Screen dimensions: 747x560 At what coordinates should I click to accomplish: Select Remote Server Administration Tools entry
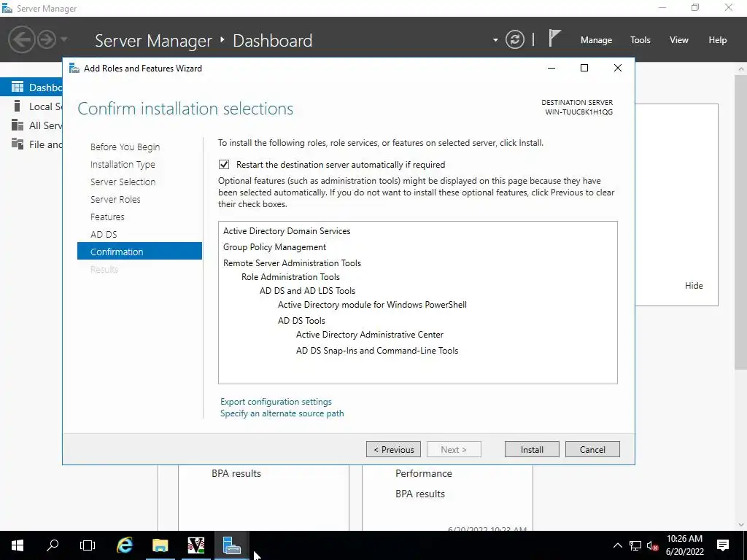click(x=292, y=262)
